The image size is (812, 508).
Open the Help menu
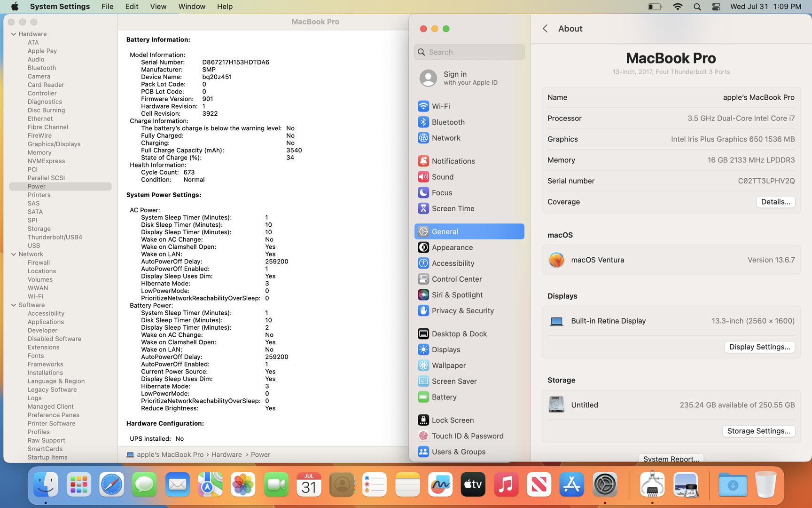coord(225,7)
